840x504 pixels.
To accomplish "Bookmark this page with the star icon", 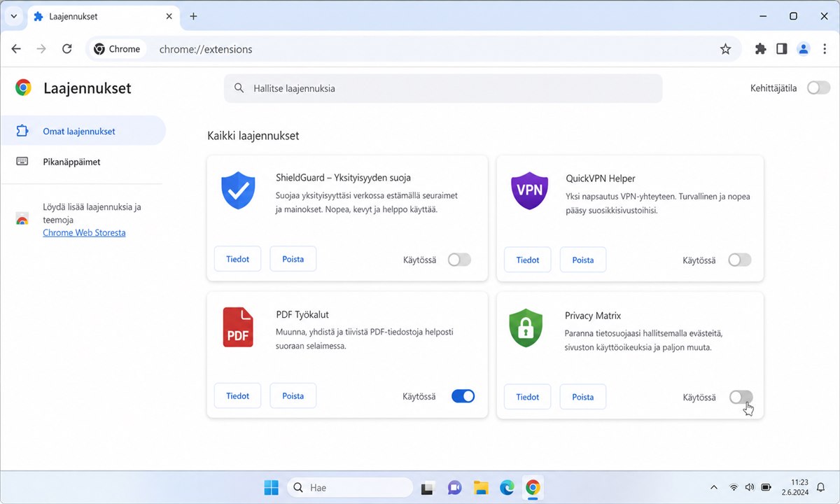I will tap(725, 49).
